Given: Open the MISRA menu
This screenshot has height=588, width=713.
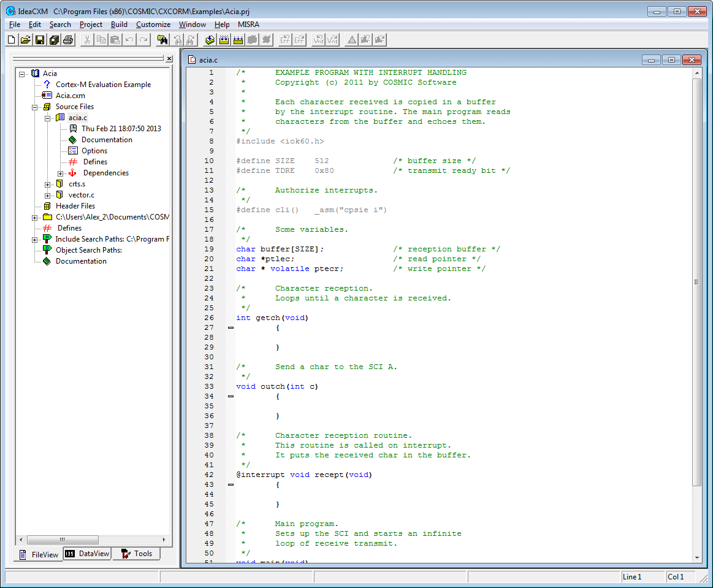Looking at the screenshot, I should coord(248,25).
